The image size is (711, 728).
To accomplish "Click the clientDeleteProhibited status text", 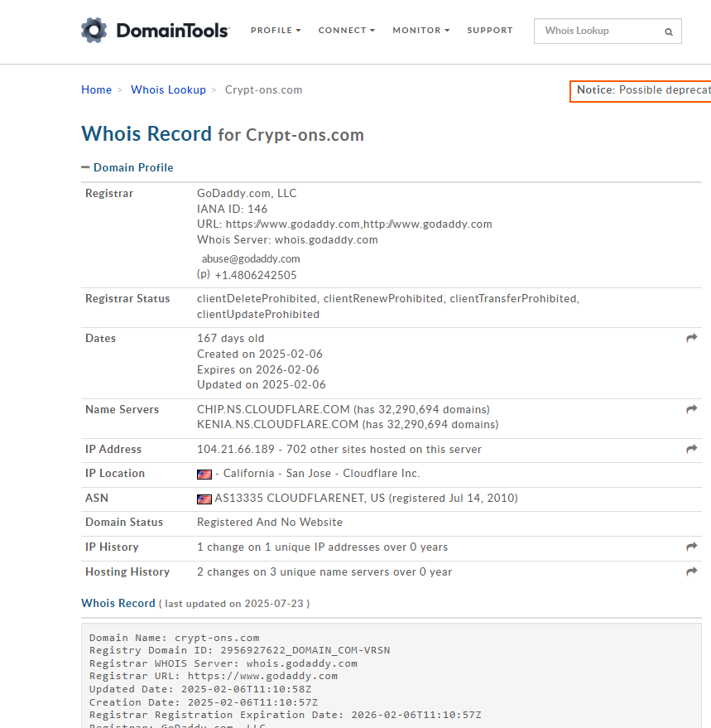I will tap(257, 298).
